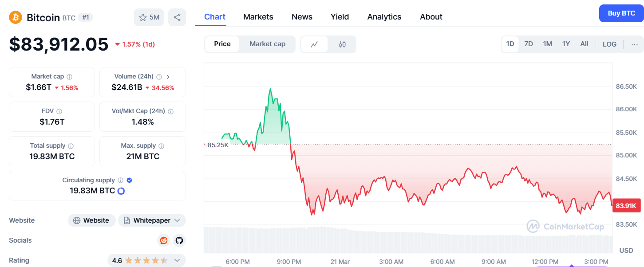Open the Reddit social link icon
The width and height of the screenshot is (644, 267).
164,240
